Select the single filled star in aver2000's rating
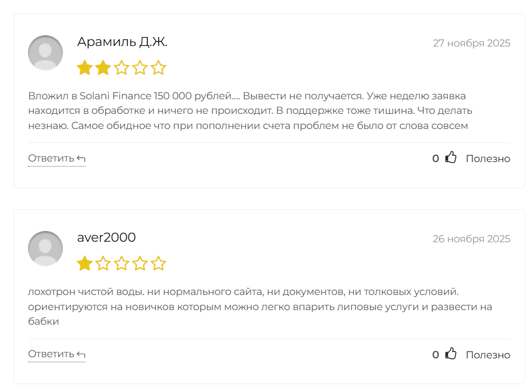This screenshot has height=392, width=532. (x=84, y=262)
